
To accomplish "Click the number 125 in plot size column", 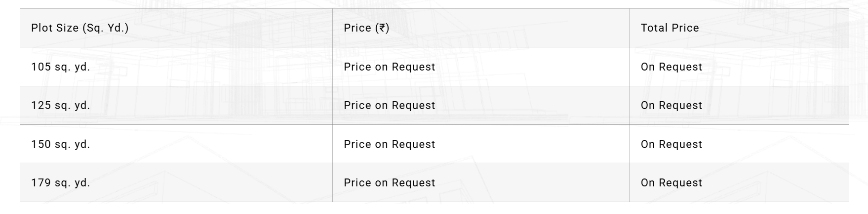I will (41, 106).
